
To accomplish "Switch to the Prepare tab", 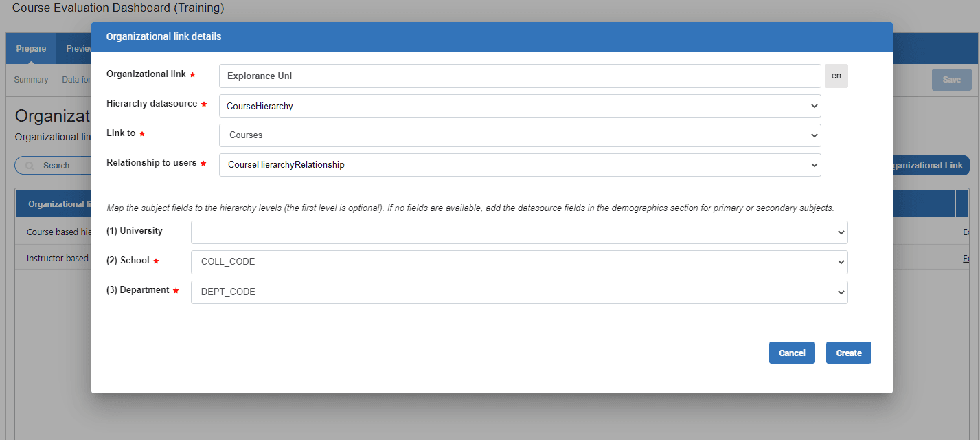I will 31,49.
